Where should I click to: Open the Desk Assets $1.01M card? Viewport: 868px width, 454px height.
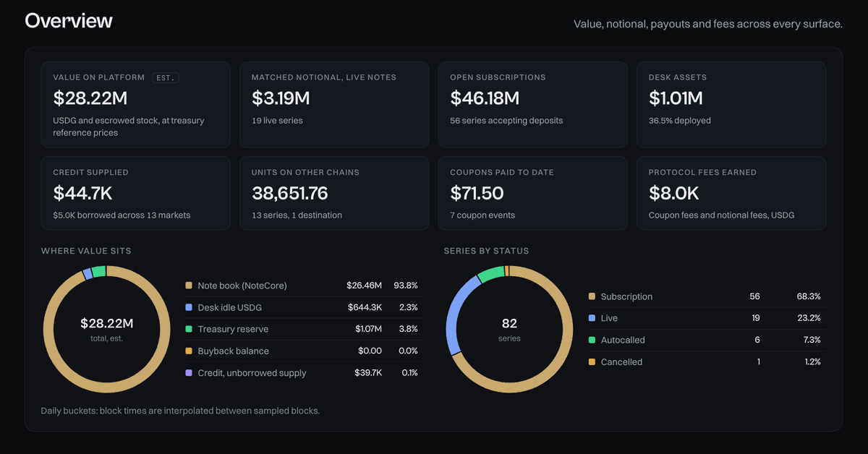[x=731, y=105]
